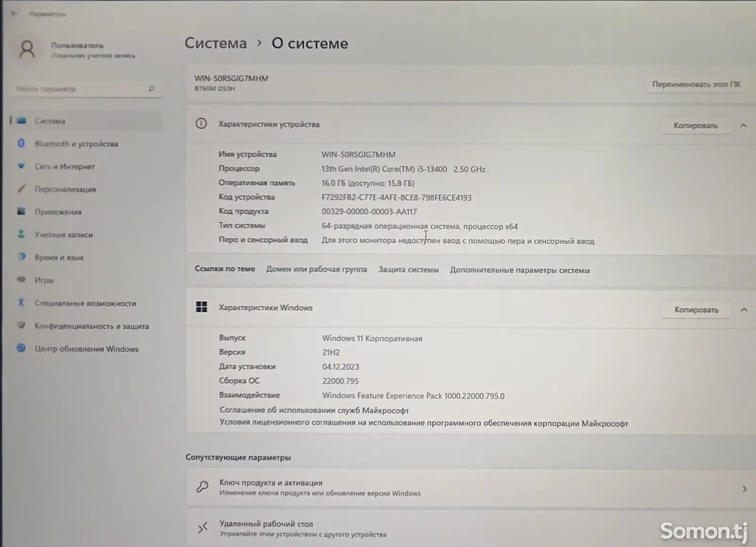Click Имя устройства value WIN-50RSGIG7MHM
756x547 pixels.
[x=358, y=154]
